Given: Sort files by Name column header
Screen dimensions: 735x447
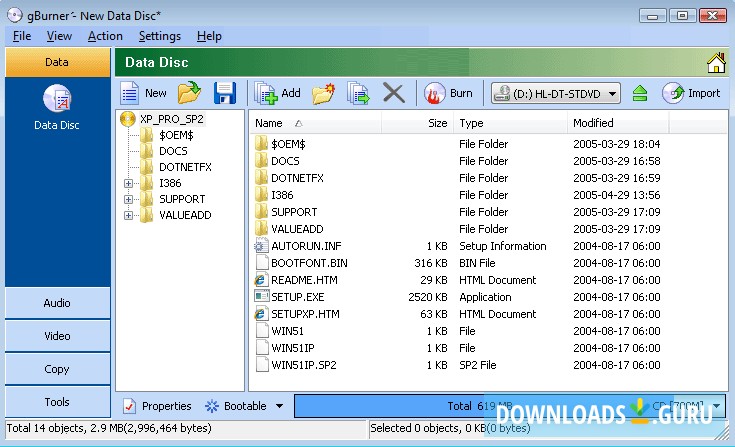Looking at the screenshot, I should click(315, 123).
